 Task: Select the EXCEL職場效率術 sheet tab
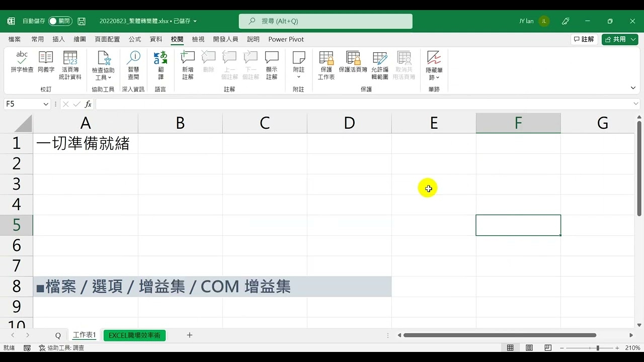(134, 334)
